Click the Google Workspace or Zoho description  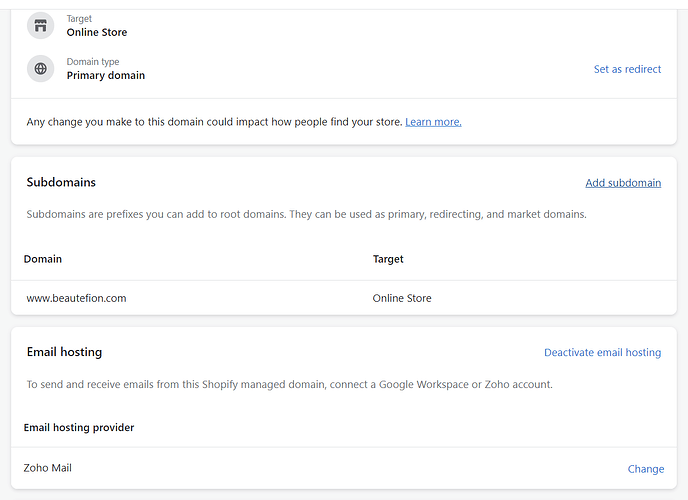pos(289,384)
